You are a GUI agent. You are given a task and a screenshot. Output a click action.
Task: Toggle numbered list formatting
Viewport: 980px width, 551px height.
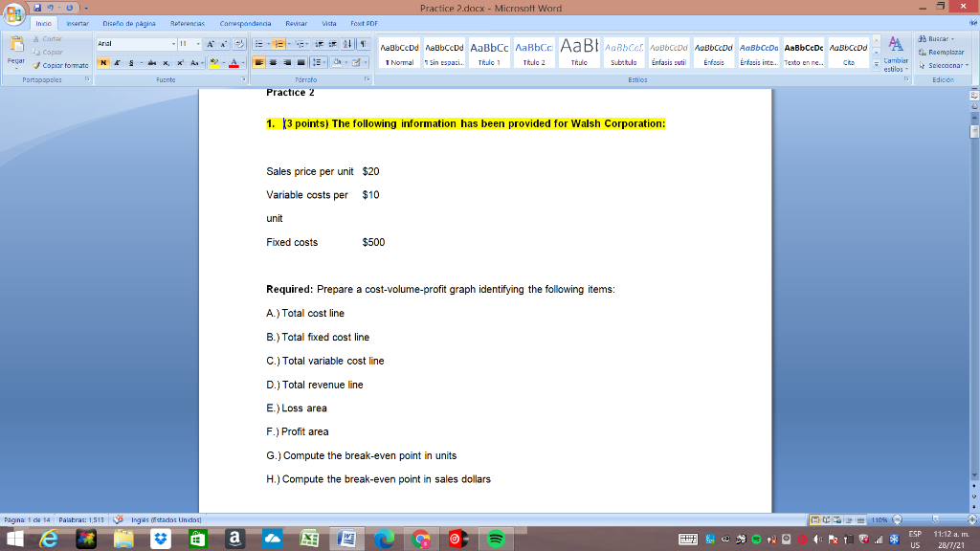279,43
